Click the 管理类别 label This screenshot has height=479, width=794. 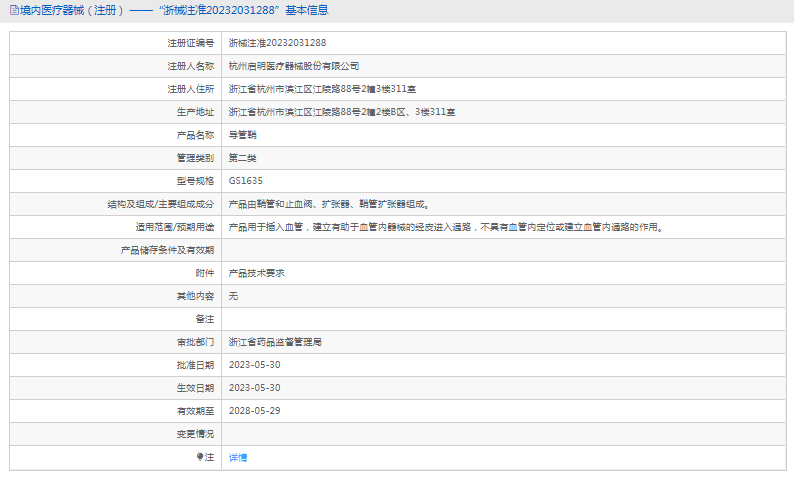[195, 158]
